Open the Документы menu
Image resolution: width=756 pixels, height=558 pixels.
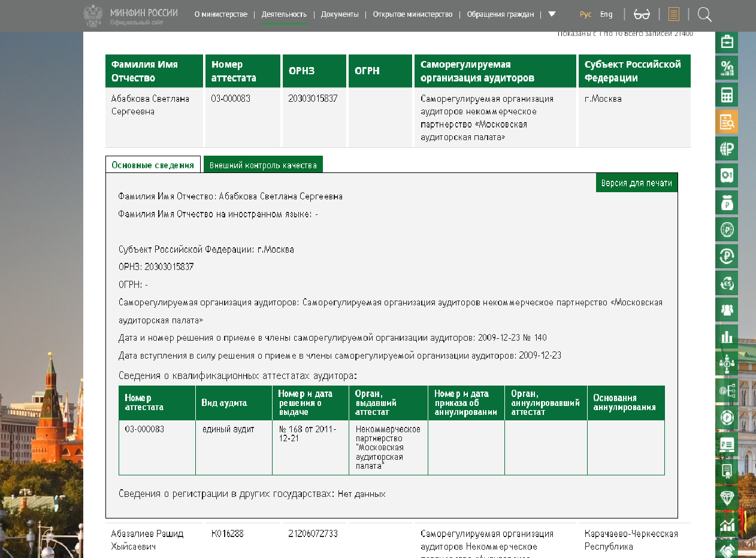[340, 14]
